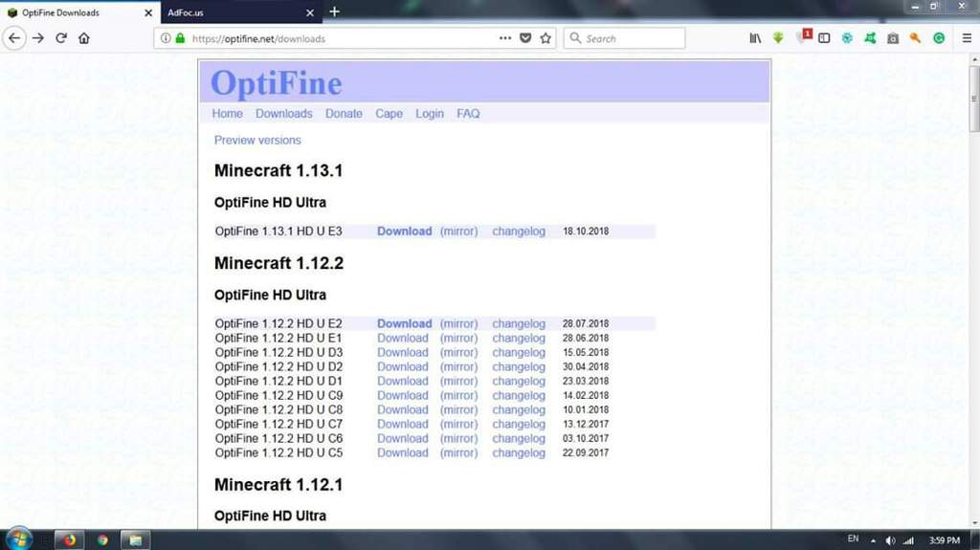This screenshot has height=550, width=980.
Task: Download OptiFine 1.13.1 HD U E3
Action: [x=405, y=231]
